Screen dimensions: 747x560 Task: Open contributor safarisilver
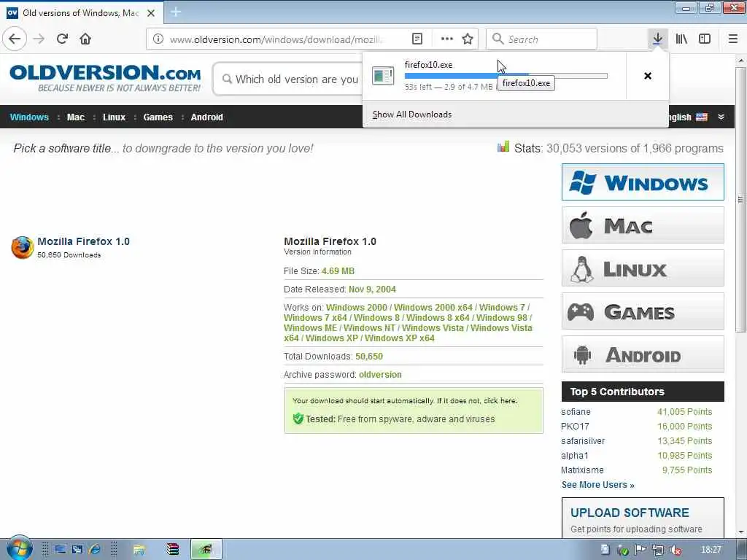[x=583, y=441]
